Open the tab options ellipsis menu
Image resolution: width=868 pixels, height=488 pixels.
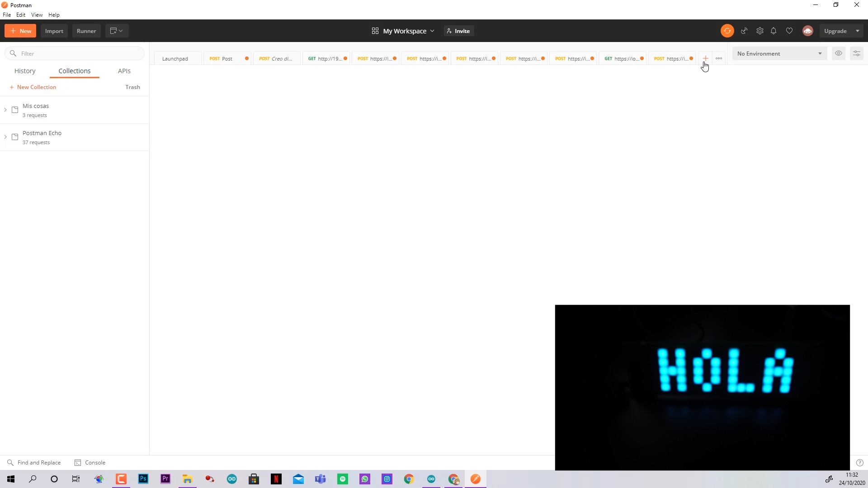pos(719,58)
